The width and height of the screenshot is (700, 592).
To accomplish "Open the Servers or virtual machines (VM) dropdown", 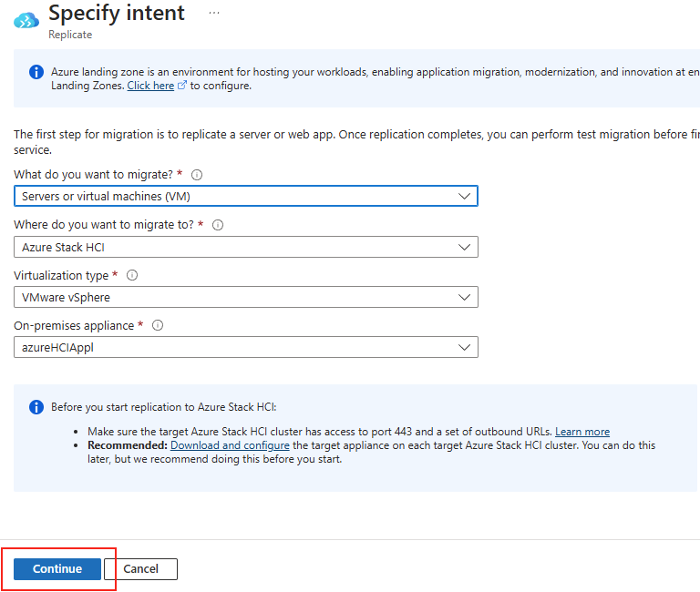I will click(246, 197).
